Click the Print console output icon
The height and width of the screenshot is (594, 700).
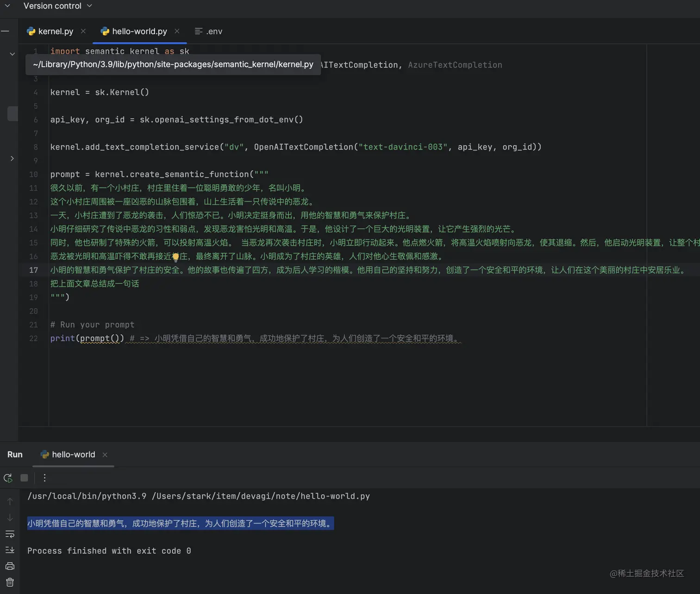[10, 566]
